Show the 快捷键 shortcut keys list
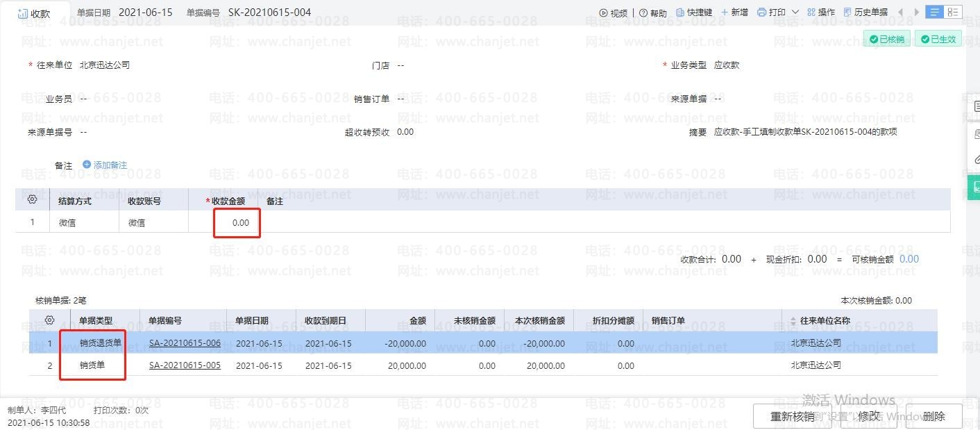 pyautogui.click(x=694, y=13)
